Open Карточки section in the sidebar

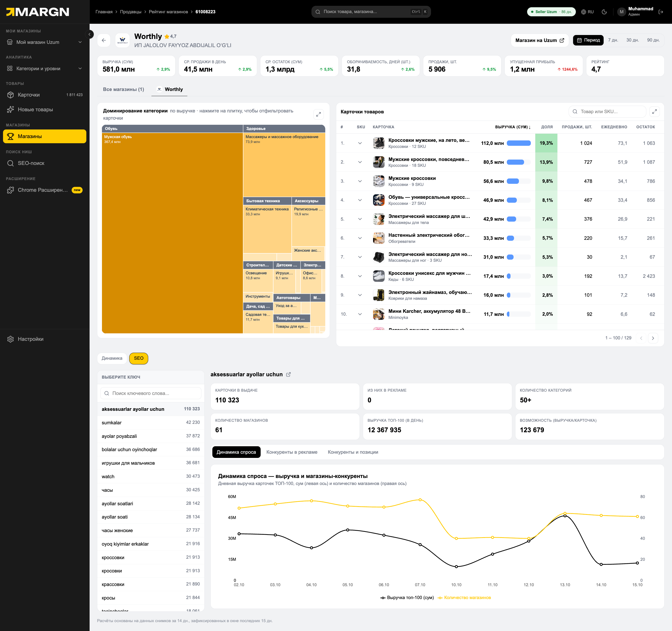(x=45, y=95)
